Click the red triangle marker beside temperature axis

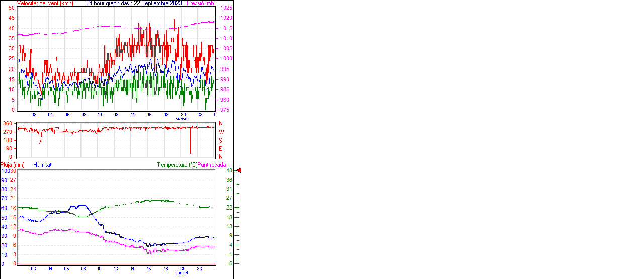pyautogui.click(x=239, y=171)
